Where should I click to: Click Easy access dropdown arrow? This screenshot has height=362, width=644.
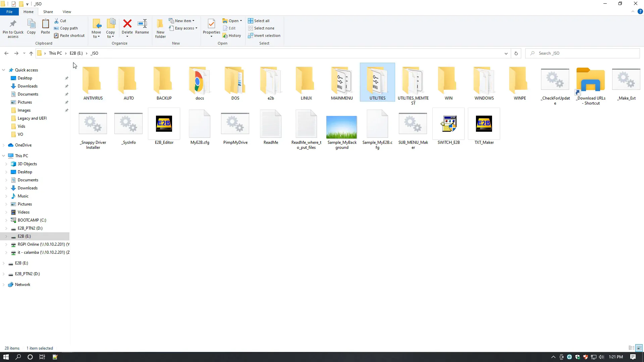pyautogui.click(x=196, y=28)
